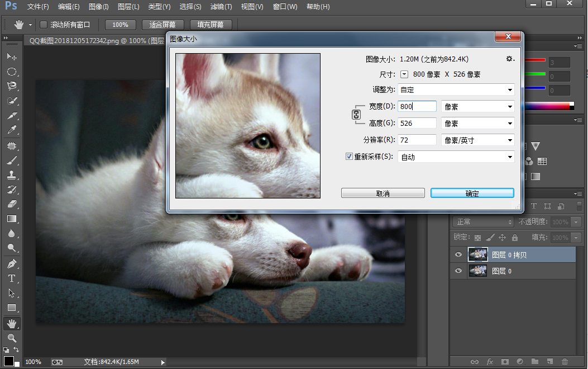This screenshot has width=588, height=369.
Task: Click the 100% button in options bar
Action: [120, 25]
